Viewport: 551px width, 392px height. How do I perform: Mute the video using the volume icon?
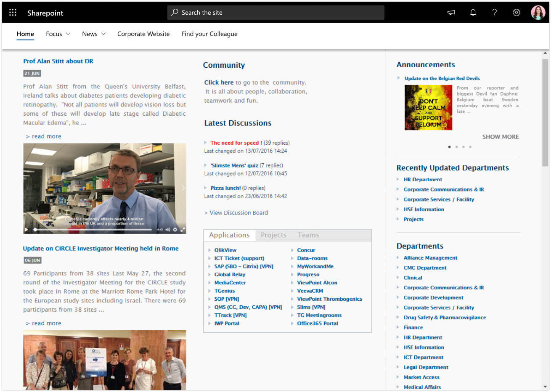[x=168, y=229]
